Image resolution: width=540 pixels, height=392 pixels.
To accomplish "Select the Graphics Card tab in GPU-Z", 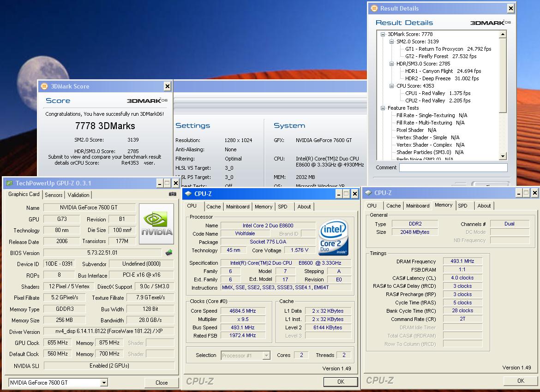I will pyautogui.click(x=24, y=194).
